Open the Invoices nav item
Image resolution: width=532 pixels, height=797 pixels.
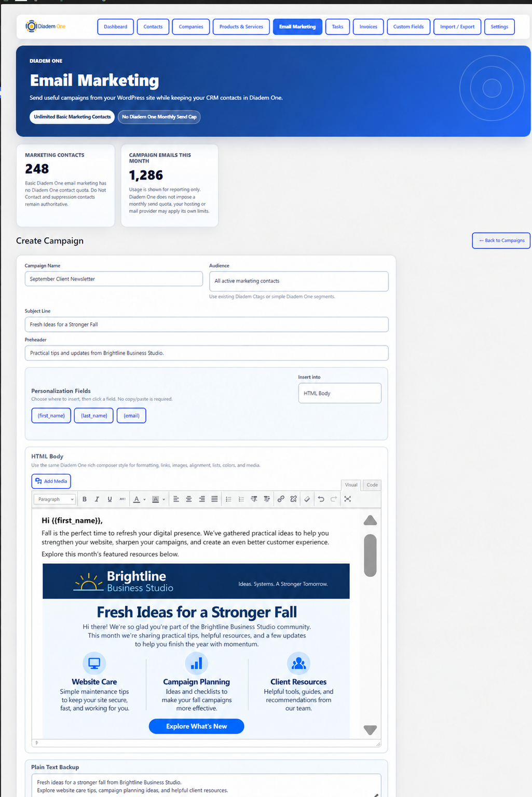(369, 26)
